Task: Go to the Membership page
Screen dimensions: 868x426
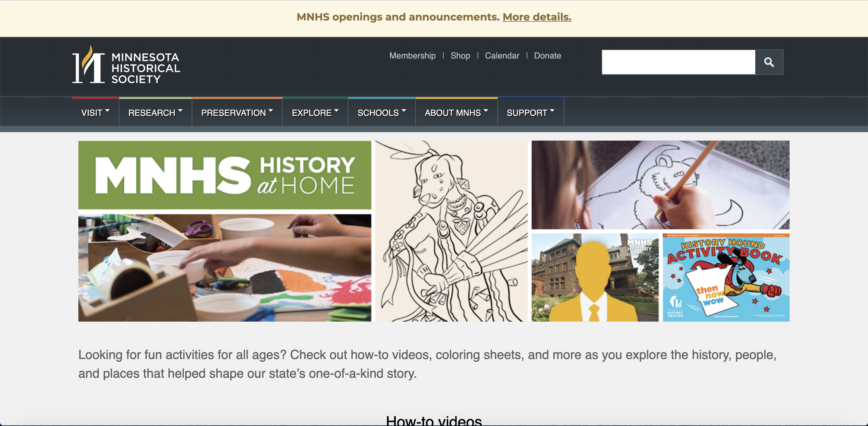Action: (x=412, y=56)
